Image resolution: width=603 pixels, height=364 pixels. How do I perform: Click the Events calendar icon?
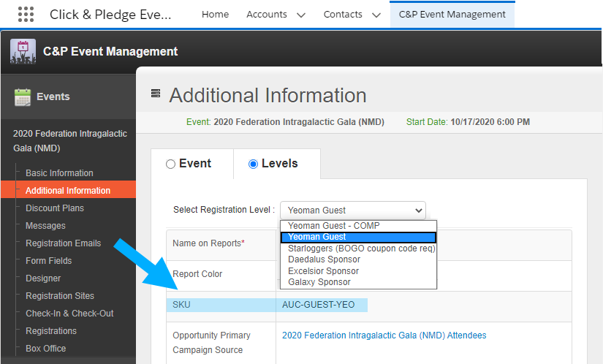pyautogui.click(x=23, y=97)
